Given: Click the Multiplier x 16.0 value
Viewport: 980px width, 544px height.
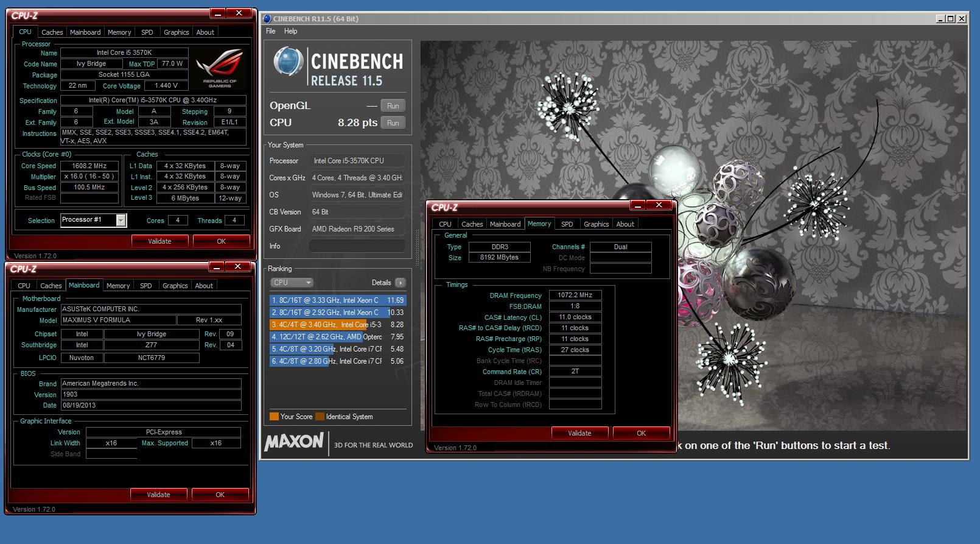Looking at the screenshot, I should coord(89,177).
